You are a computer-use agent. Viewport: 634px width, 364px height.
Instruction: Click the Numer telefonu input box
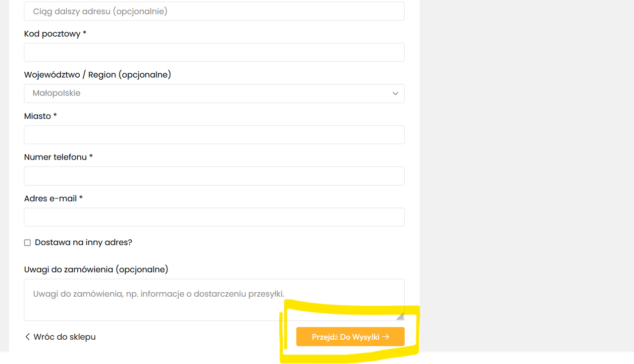(x=214, y=176)
